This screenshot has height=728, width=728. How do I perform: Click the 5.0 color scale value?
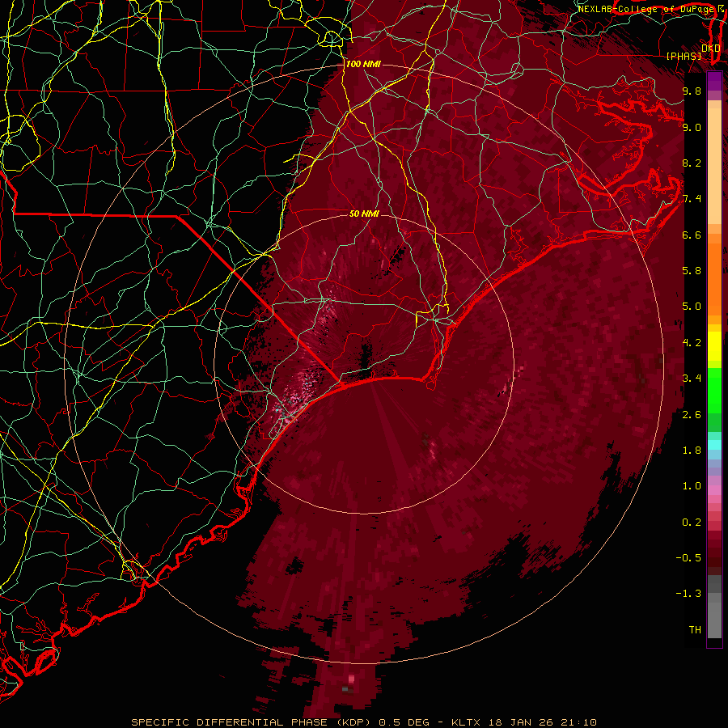pos(692,307)
